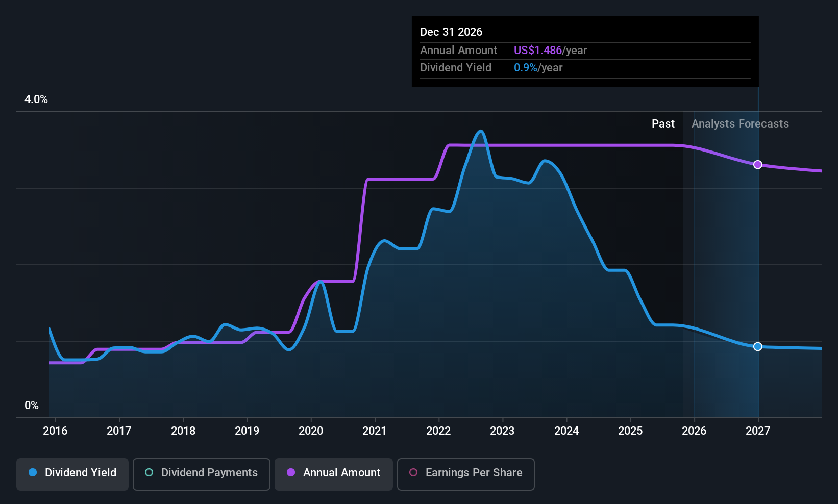Click the blue Dividend Yield data point marker
This screenshot has width=838, height=504.
coord(758,347)
